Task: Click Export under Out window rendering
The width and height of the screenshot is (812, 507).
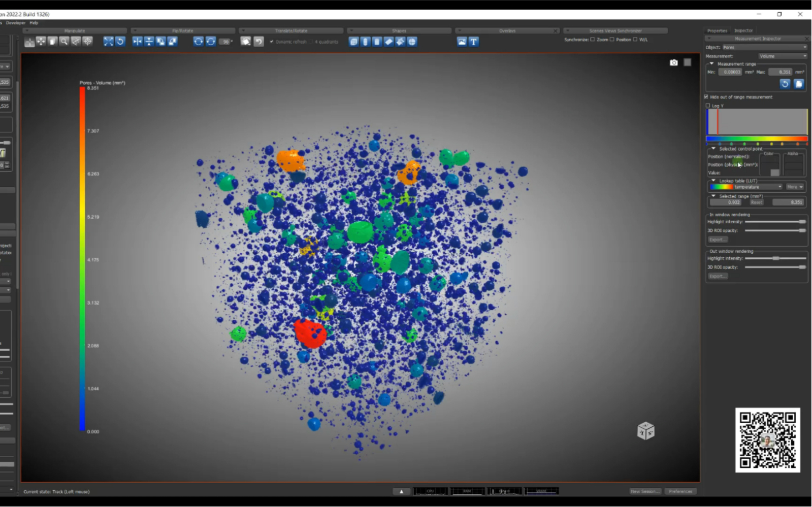Action: point(718,276)
